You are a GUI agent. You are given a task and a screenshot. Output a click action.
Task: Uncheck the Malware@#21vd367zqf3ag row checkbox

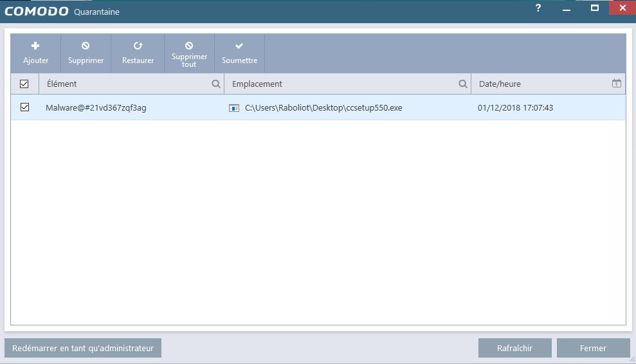click(24, 107)
